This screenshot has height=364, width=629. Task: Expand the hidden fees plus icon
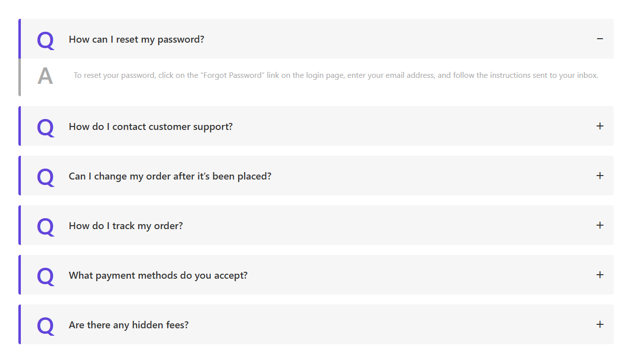[x=600, y=324]
